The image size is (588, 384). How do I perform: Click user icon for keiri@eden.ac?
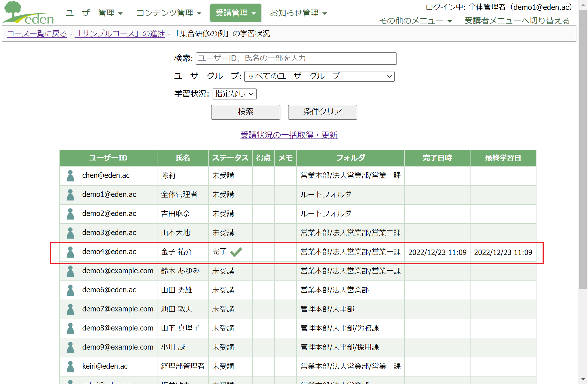(70, 366)
